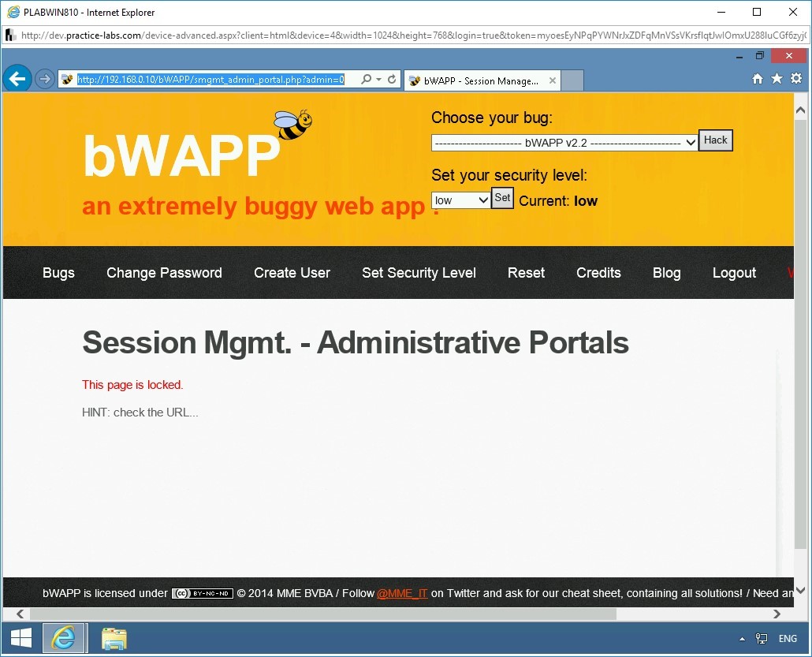Open the Bugs menu item
Screen dimensions: 812x657
click(58, 273)
